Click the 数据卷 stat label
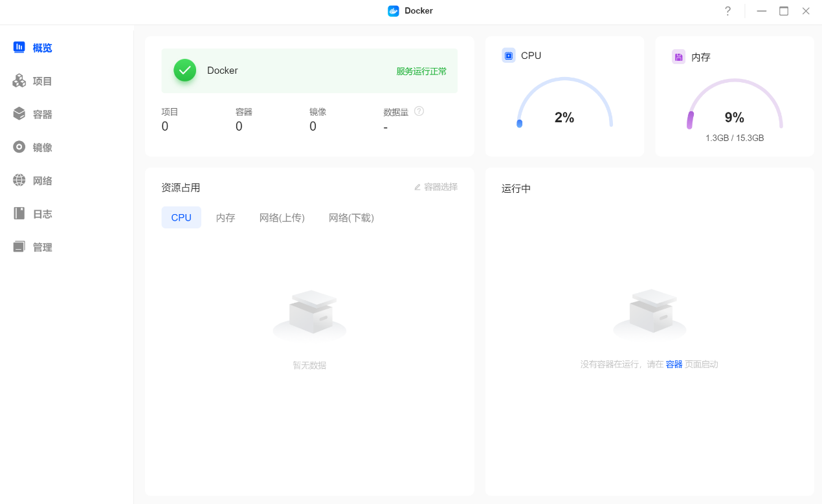 (x=396, y=112)
